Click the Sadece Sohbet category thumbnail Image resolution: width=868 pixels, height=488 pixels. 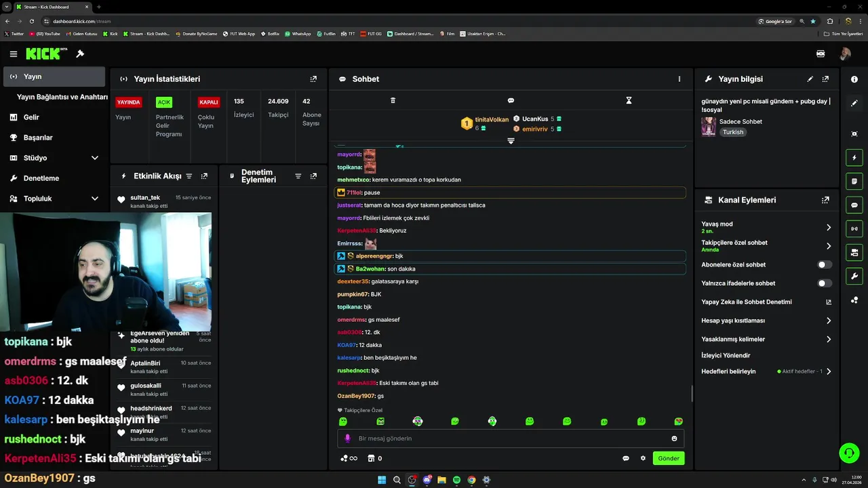click(709, 127)
